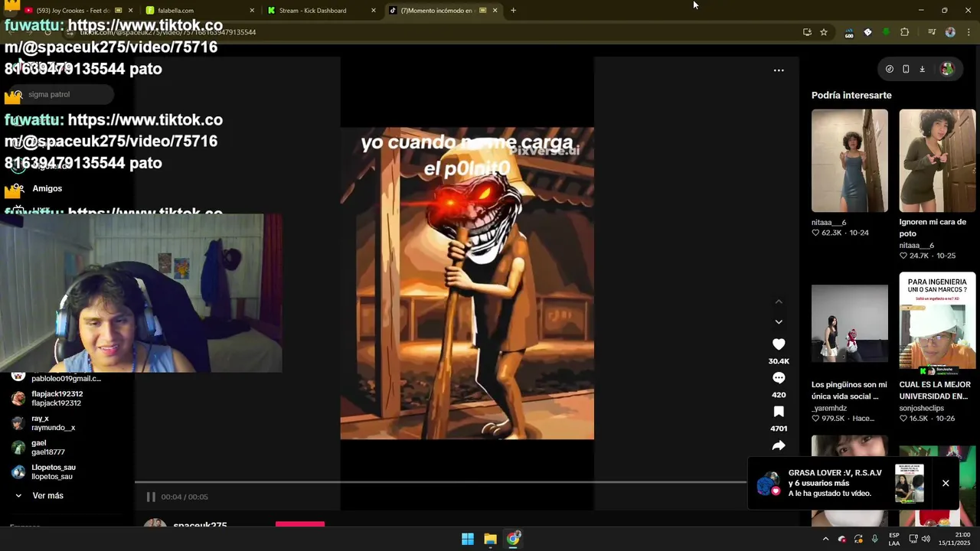
Task: Open the '600' extension icon
Action: click(x=849, y=32)
